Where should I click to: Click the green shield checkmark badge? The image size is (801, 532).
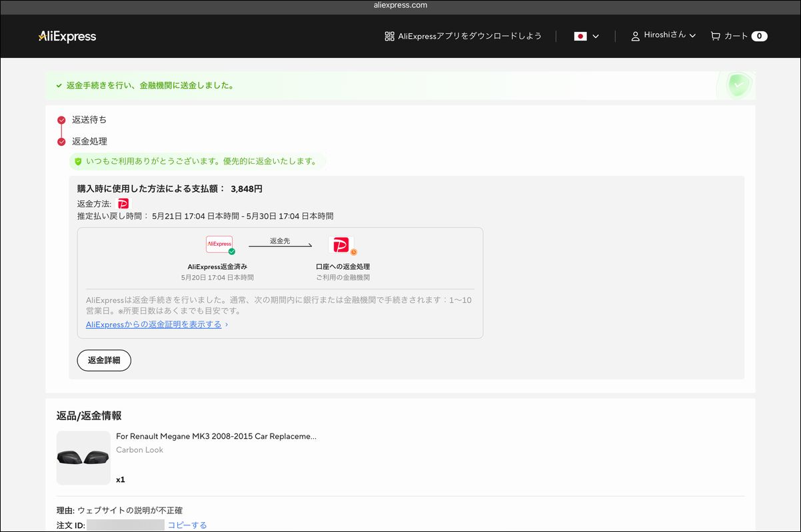click(x=738, y=85)
